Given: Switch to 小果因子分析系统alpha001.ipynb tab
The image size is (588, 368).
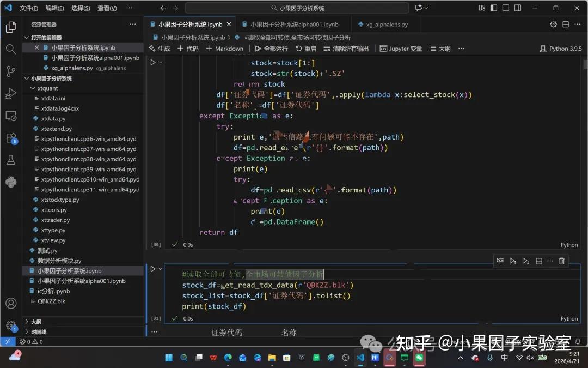Looking at the screenshot, I should (x=293, y=25).
